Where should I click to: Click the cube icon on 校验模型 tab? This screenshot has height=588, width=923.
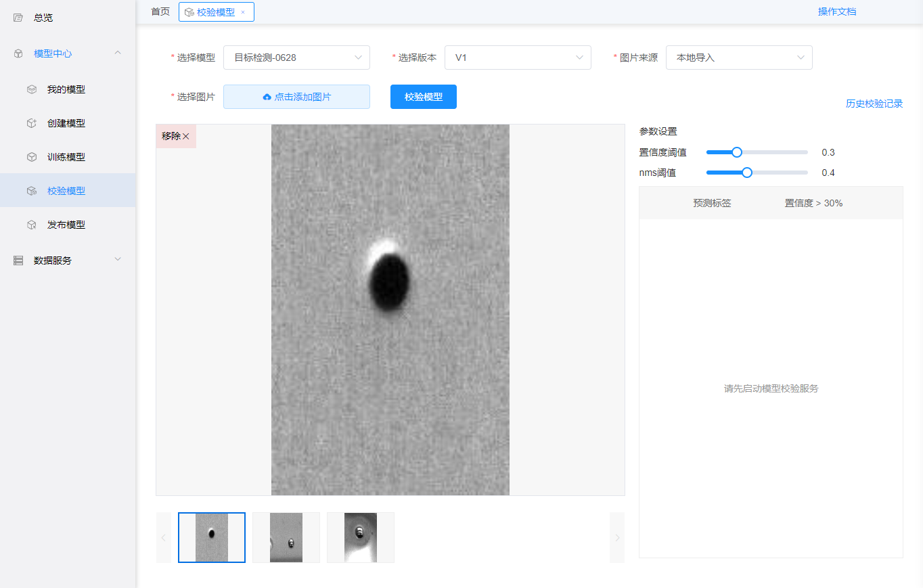[189, 12]
